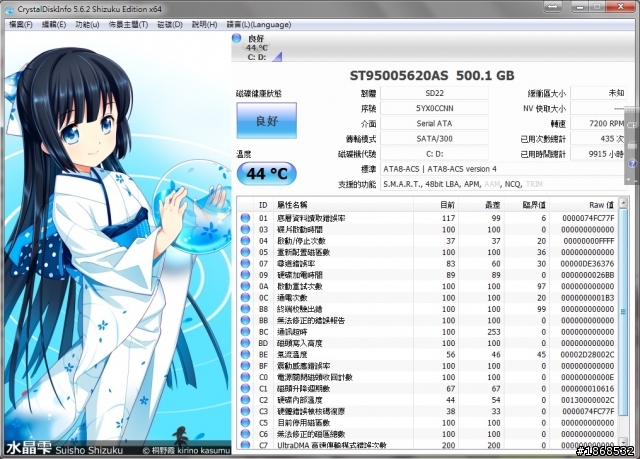Open the 佈景主題(T) menu
This screenshot has width=640, height=459.
[128, 24]
